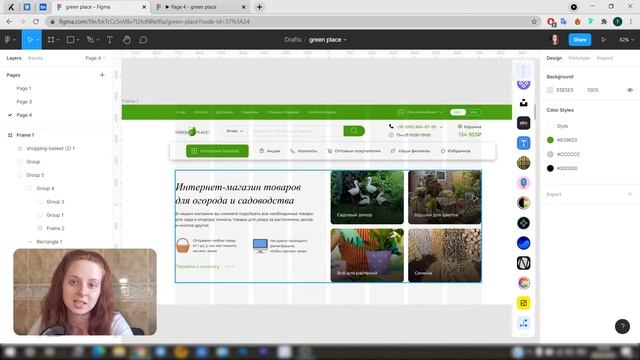This screenshot has height=360, width=640.
Task: Open the browser extensions puzzle icon
Action: [x=604, y=21]
